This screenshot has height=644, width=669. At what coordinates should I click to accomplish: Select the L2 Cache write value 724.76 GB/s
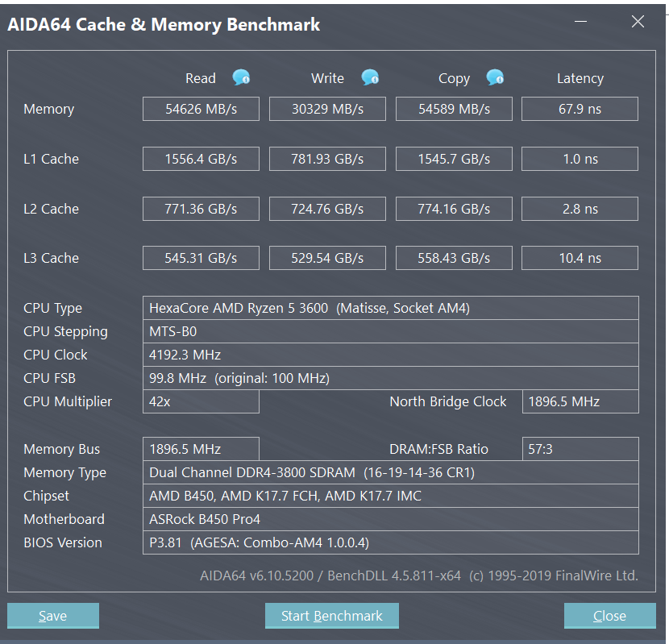click(327, 209)
